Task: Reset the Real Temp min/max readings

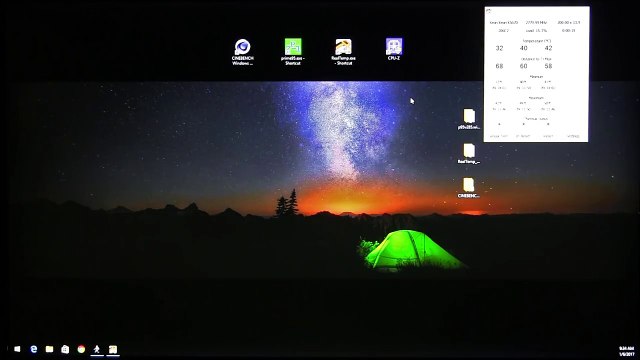Action: pyautogui.click(x=548, y=136)
